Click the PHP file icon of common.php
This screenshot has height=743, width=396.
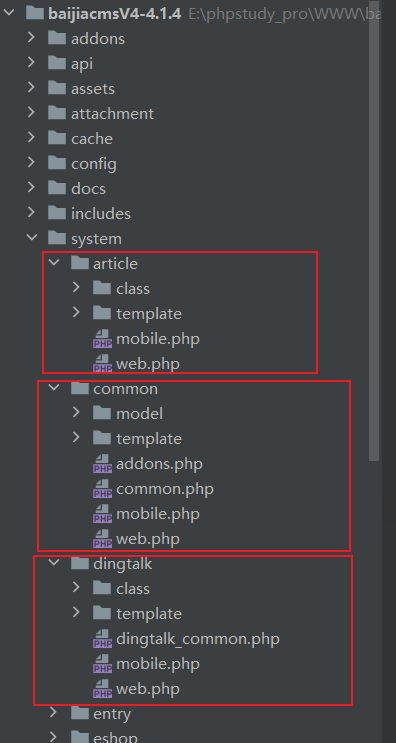click(102, 489)
